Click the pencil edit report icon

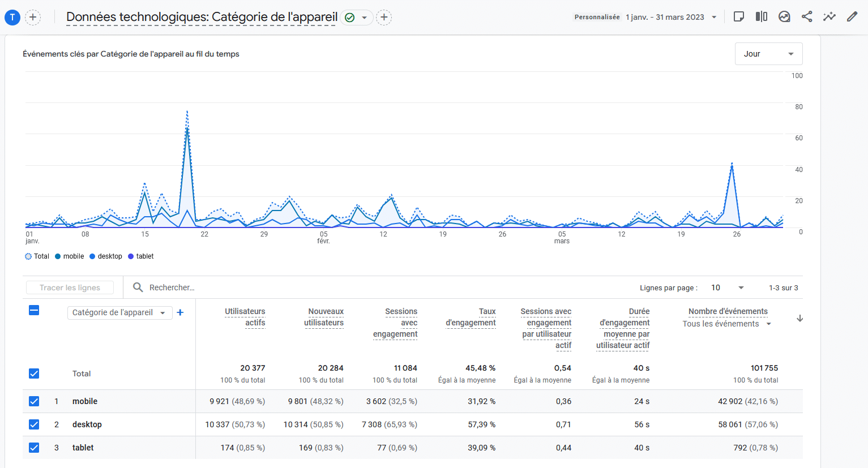(852, 17)
